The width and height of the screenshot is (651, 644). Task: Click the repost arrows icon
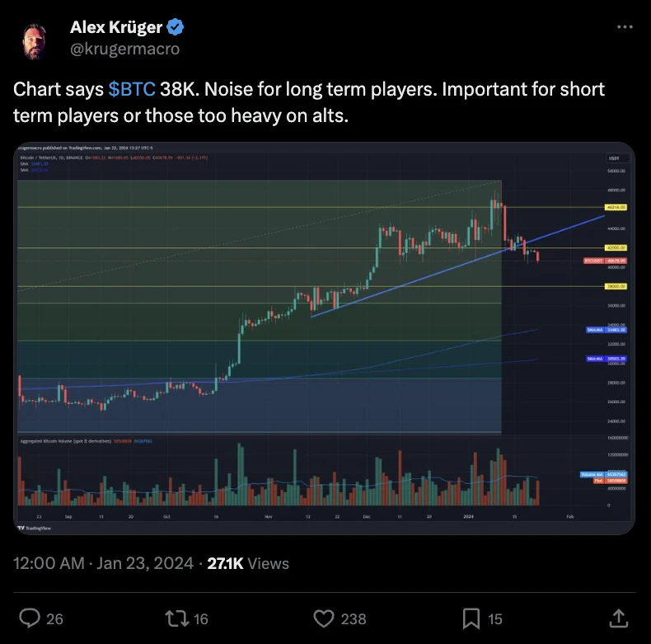177,618
